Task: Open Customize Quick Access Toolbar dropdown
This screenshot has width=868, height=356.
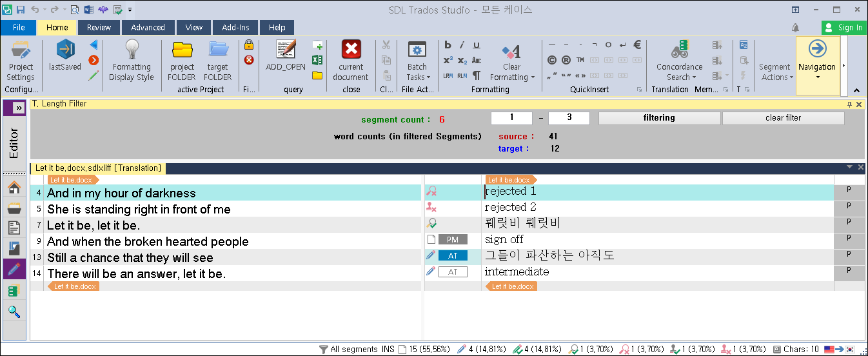Action: point(130,10)
